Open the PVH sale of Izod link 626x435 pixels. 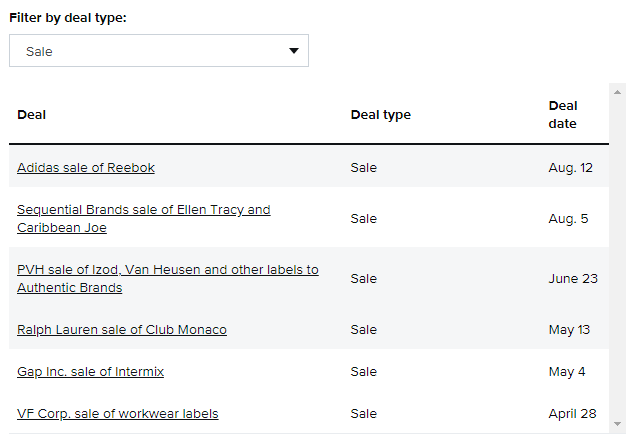click(167, 270)
